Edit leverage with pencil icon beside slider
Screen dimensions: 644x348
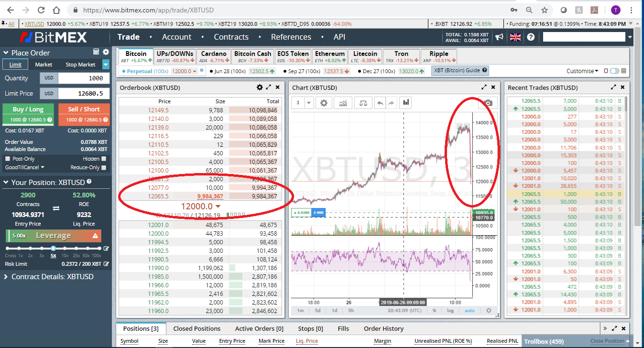click(x=106, y=249)
